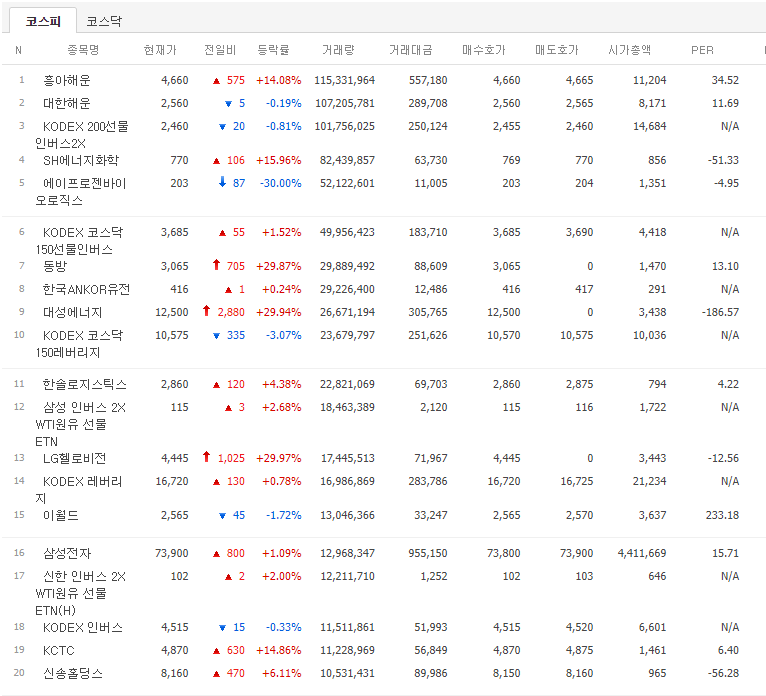Switch to the 코스피 tab
Image resolution: width=766 pixels, height=696 pixels.
tap(43, 21)
